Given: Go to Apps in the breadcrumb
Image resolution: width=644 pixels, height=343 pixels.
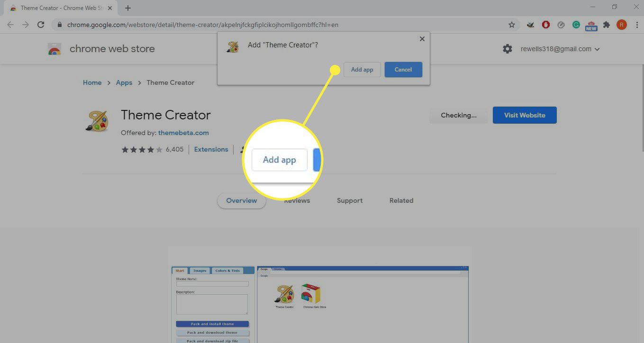Looking at the screenshot, I should click(124, 82).
